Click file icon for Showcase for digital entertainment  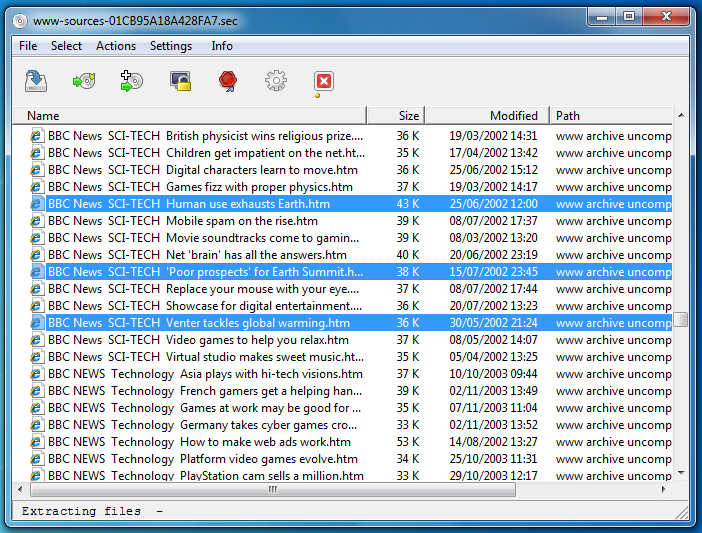coord(37,306)
